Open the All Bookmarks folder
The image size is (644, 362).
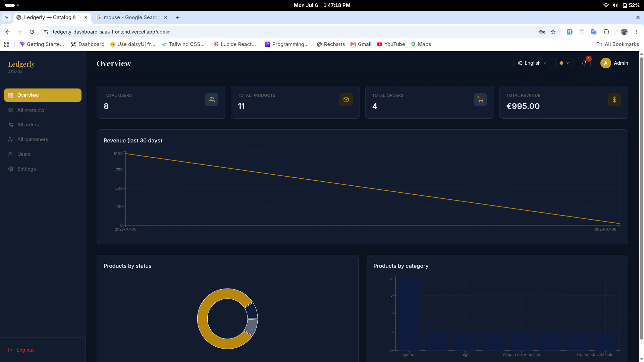click(x=618, y=44)
